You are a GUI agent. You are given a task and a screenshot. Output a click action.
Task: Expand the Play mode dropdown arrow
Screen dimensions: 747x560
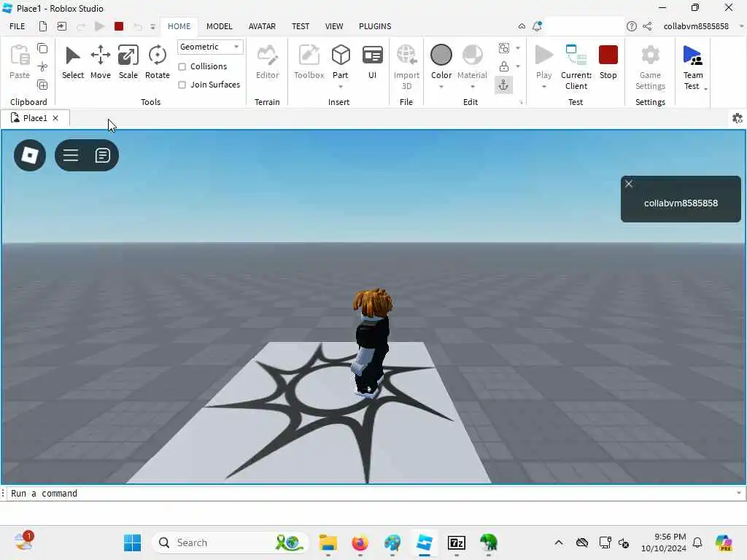pos(543,87)
